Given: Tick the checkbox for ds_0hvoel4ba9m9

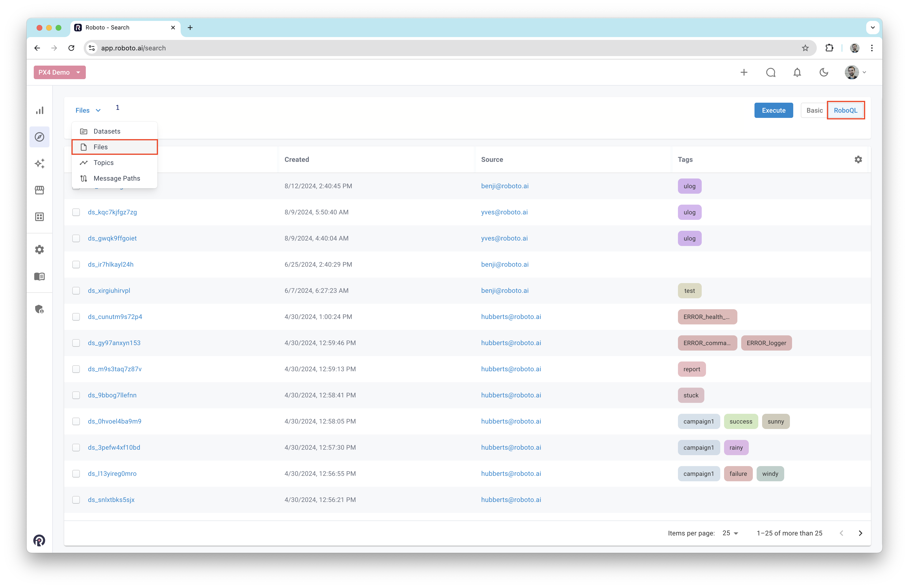Looking at the screenshot, I should (76, 422).
